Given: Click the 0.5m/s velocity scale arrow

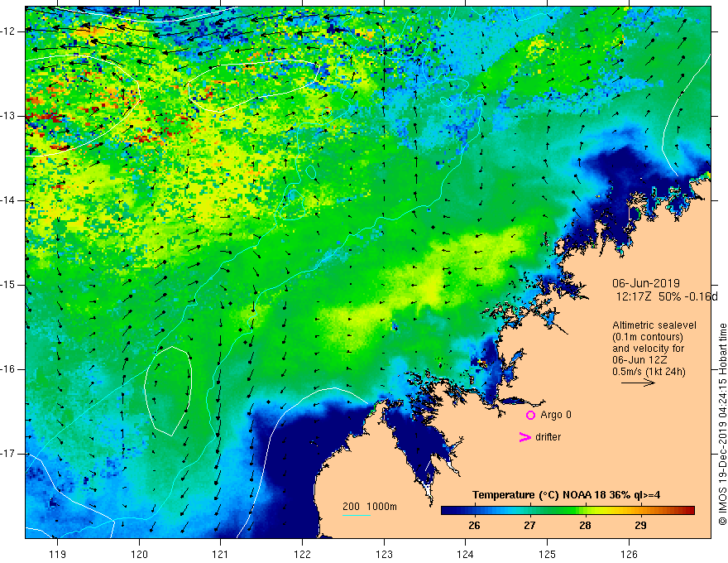Looking at the screenshot, I should [x=638, y=383].
